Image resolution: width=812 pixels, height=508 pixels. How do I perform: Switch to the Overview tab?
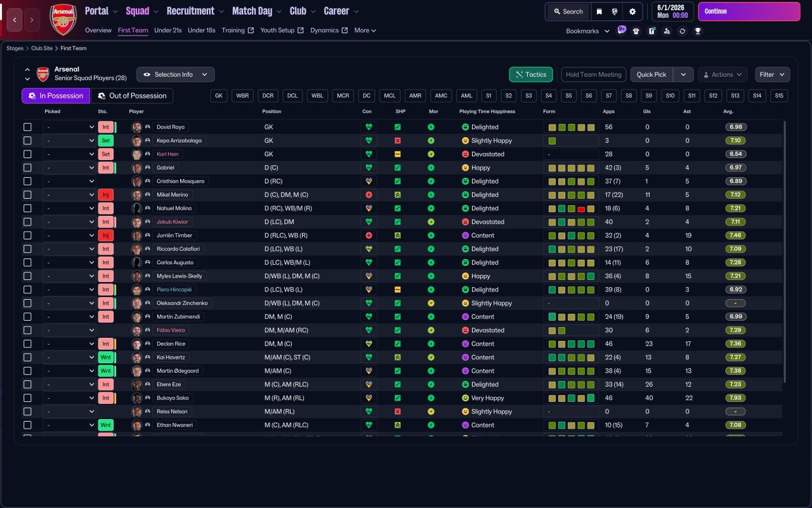pyautogui.click(x=98, y=30)
